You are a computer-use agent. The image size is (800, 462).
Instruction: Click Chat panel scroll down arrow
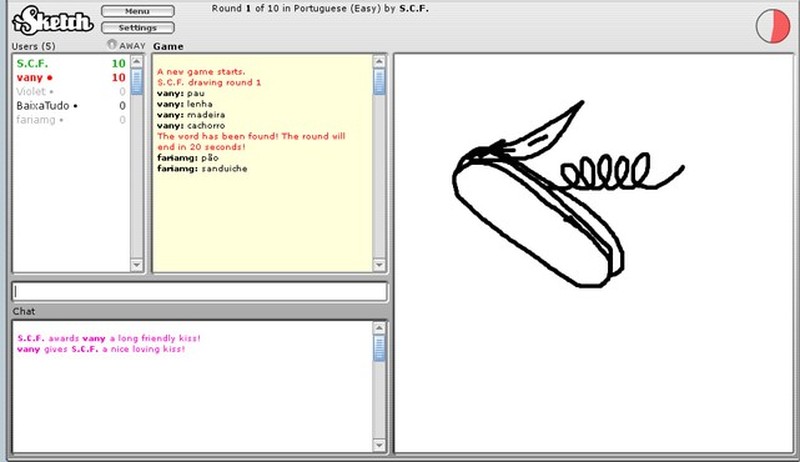click(x=379, y=445)
